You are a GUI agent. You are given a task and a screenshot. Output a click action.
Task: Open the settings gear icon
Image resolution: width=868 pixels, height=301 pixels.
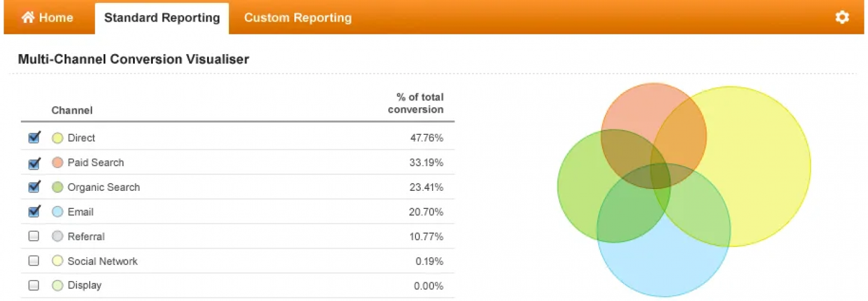(842, 17)
